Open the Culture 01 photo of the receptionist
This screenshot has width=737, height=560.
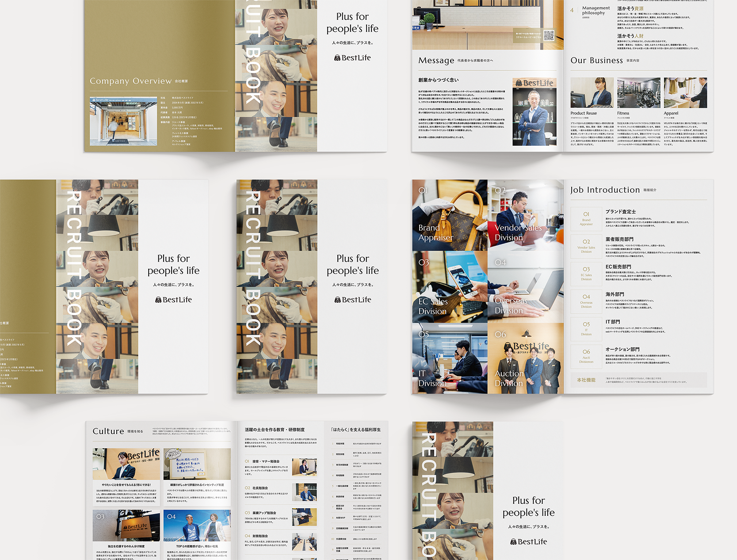click(x=126, y=464)
